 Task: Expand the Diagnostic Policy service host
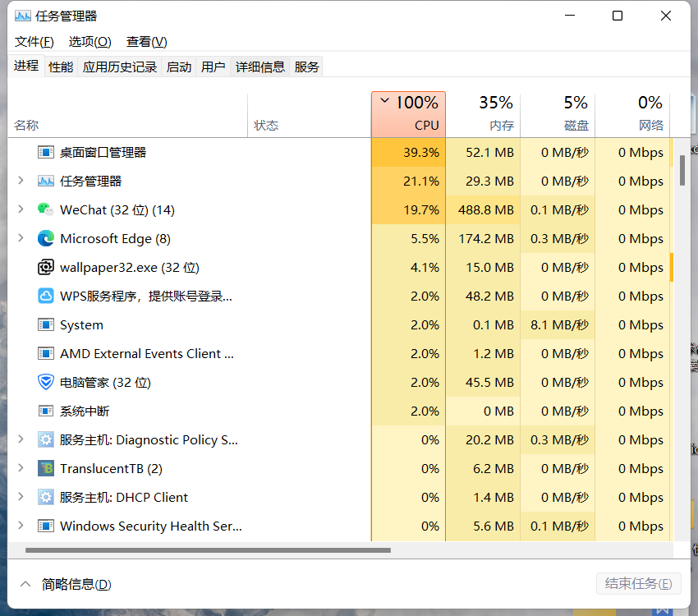(x=21, y=439)
